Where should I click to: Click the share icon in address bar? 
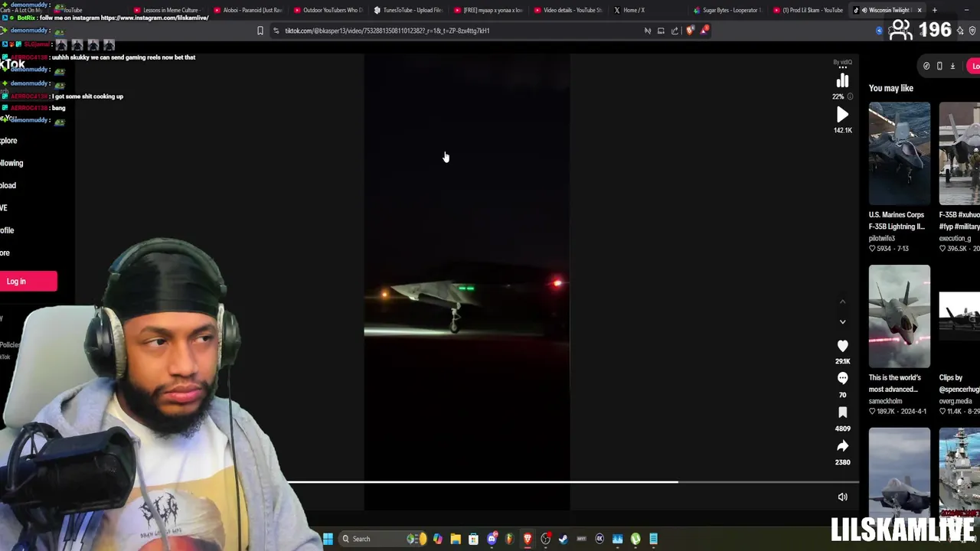pos(675,31)
